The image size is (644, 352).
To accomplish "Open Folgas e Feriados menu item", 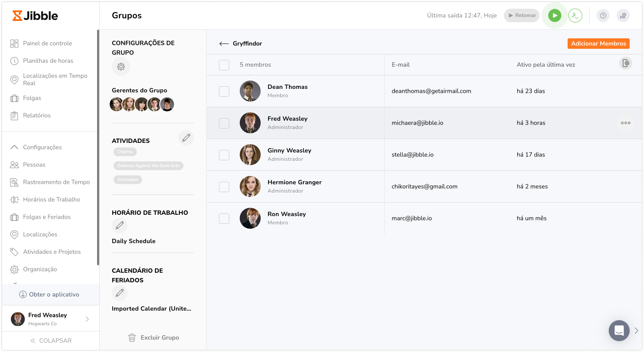I will (x=47, y=217).
